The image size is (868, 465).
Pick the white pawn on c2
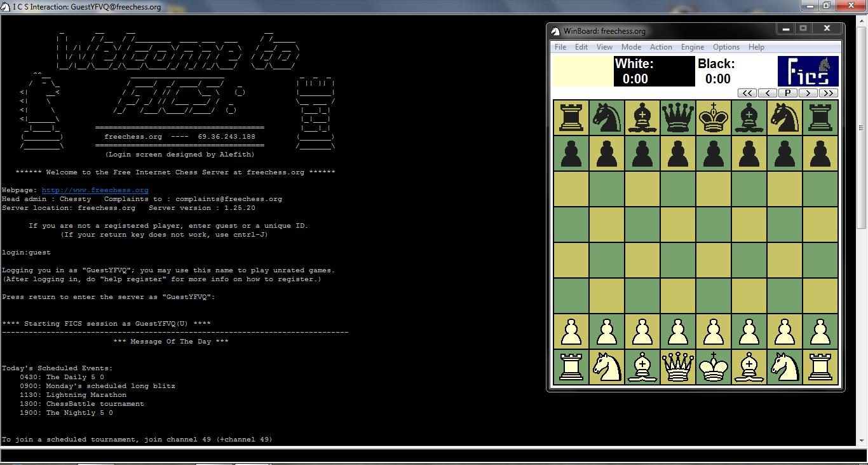pos(642,331)
